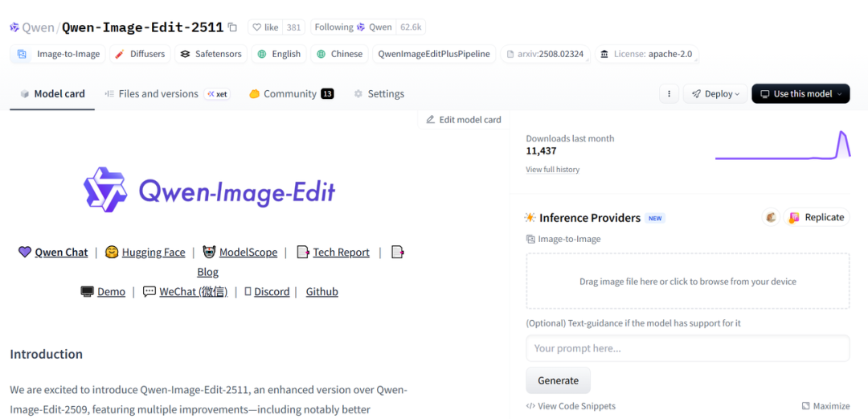
Task: Expand the Deploy dropdown
Action: (715, 93)
